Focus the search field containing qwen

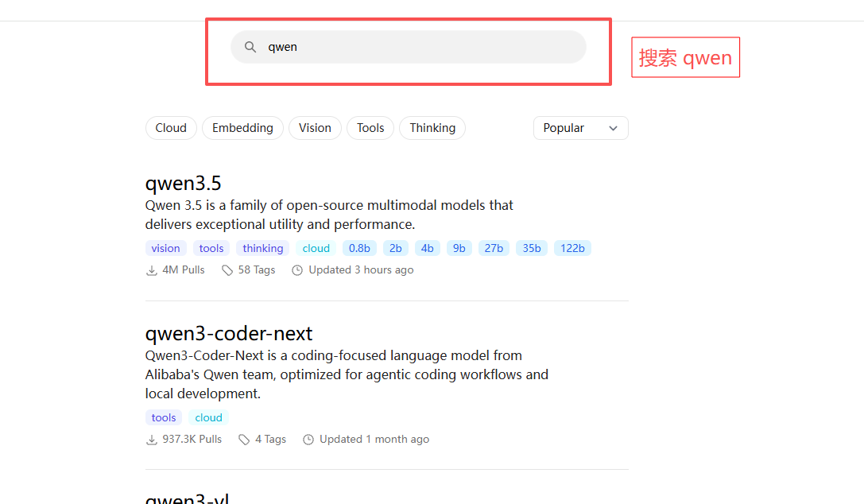coord(409,47)
